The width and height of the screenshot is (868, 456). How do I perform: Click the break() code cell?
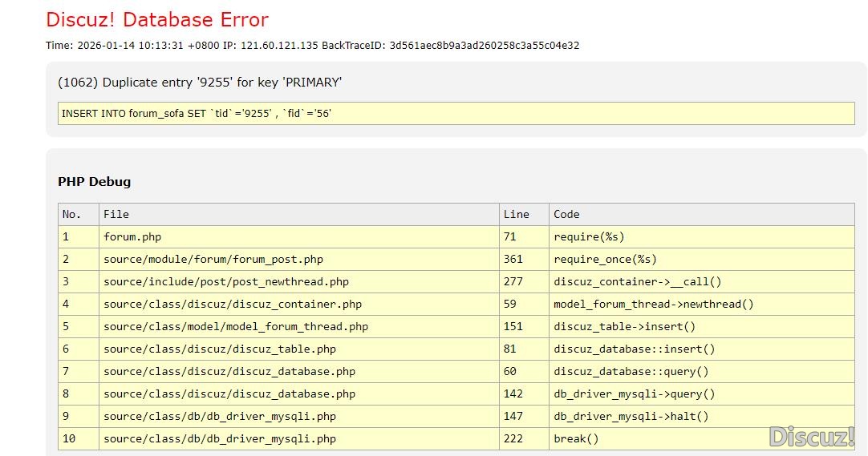coord(576,439)
